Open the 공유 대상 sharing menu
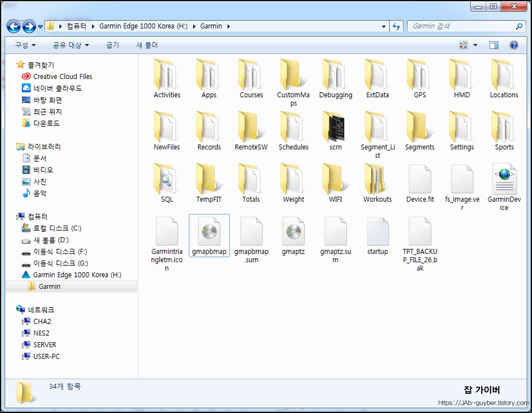Viewport: 532px width, 413px height. click(x=70, y=45)
